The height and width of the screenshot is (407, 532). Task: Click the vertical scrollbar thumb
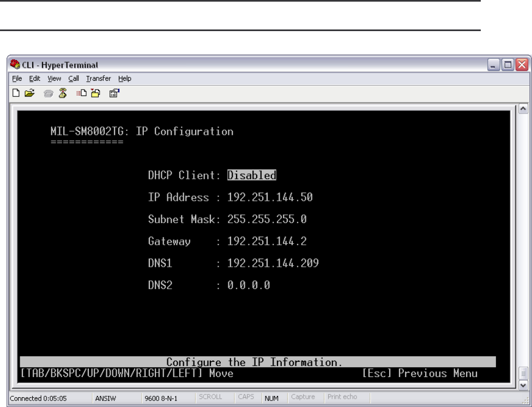(x=523, y=373)
